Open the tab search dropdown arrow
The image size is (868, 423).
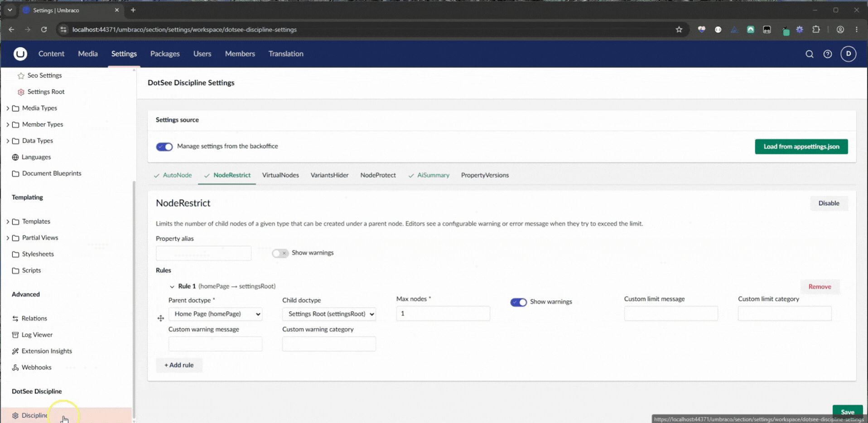pos(10,10)
